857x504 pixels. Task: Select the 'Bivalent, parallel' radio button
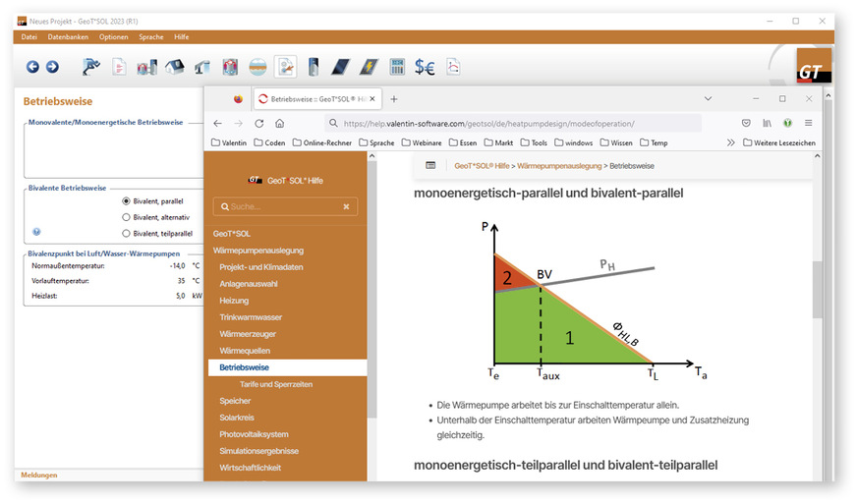[126, 201]
